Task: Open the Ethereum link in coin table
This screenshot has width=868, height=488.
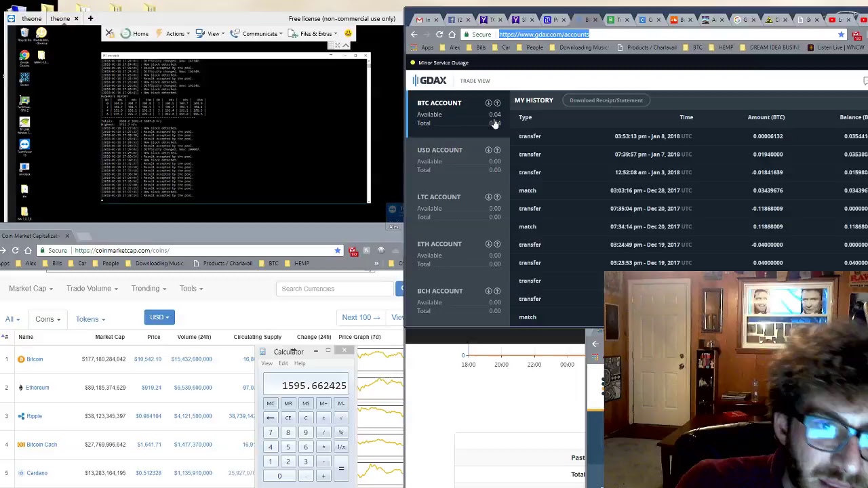Action: pyautogui.click(x=37, y=388)
